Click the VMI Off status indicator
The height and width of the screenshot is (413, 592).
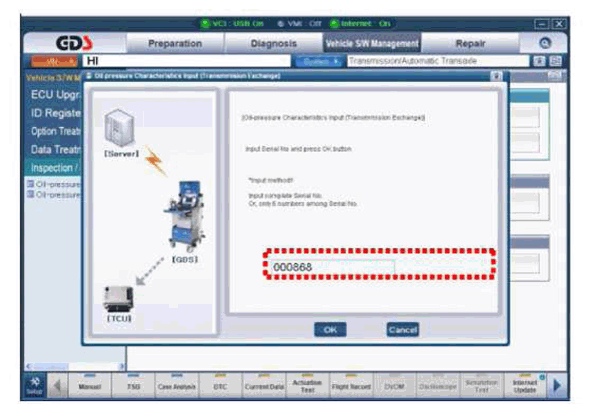tap(299, 23)
